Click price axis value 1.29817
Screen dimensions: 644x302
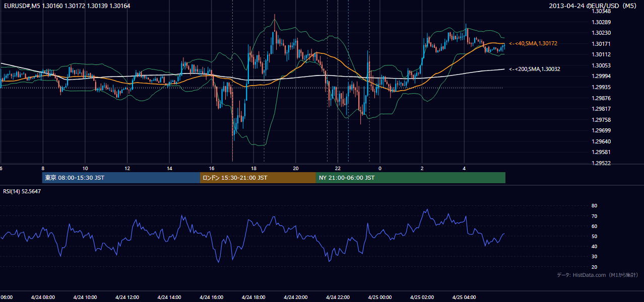[601, 109]
